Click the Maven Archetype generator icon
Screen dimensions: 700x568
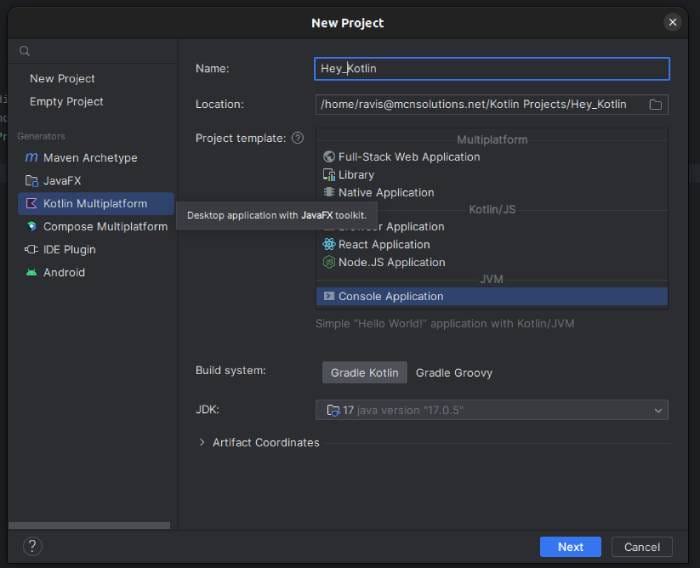[31, 158]
